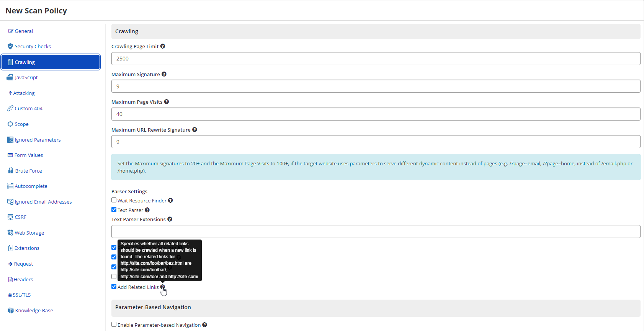Click the Text Parser Extensions help icon
This screenshot has height=331, width=644.
click(x=170, y=219)
